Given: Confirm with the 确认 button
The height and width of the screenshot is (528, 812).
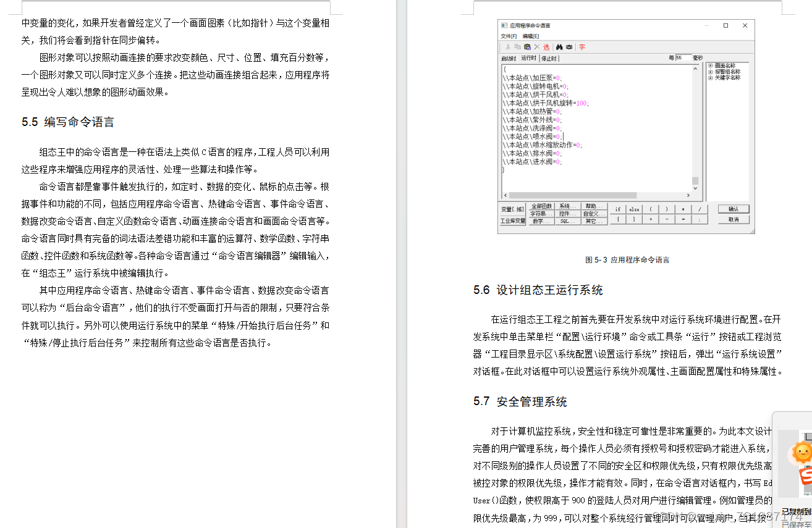Looking at the screenshot, I should coord(734,209).
